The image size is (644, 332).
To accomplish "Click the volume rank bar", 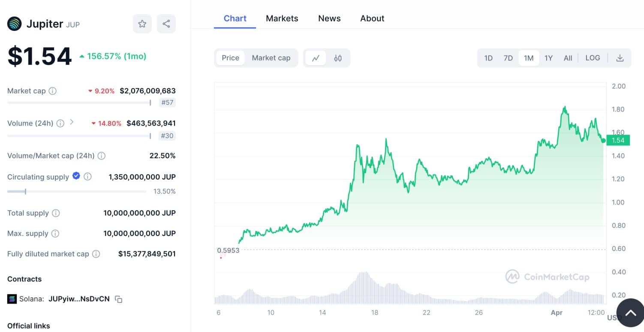I will pyautogui.click(x=79, y=136).
